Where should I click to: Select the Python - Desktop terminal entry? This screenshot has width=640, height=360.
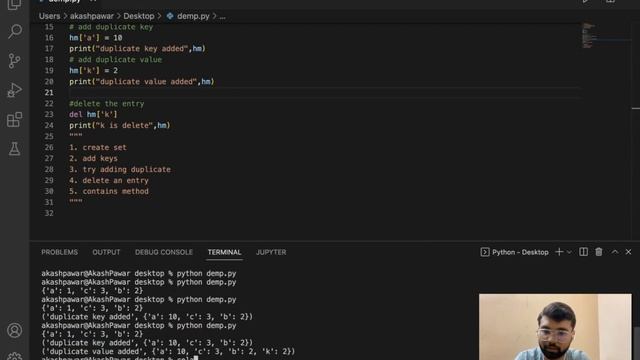[x=514, y=252]
